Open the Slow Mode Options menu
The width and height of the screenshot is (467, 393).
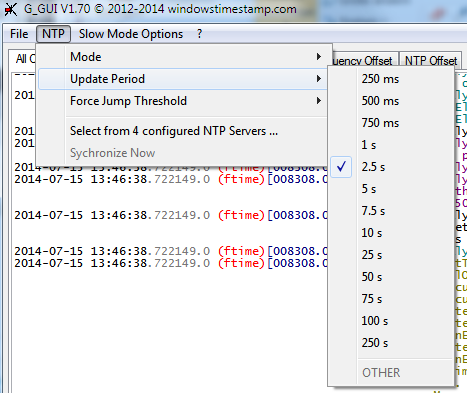tap(131, 34)
